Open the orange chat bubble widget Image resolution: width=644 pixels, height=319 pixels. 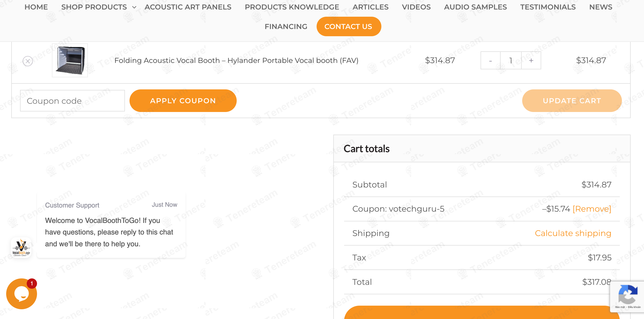[x=22, y=294]
